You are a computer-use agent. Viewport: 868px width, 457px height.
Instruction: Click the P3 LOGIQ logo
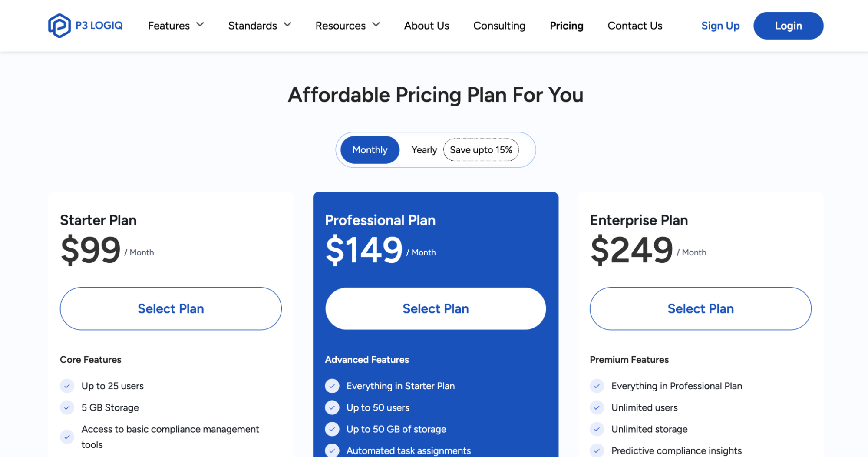point(85,25)
